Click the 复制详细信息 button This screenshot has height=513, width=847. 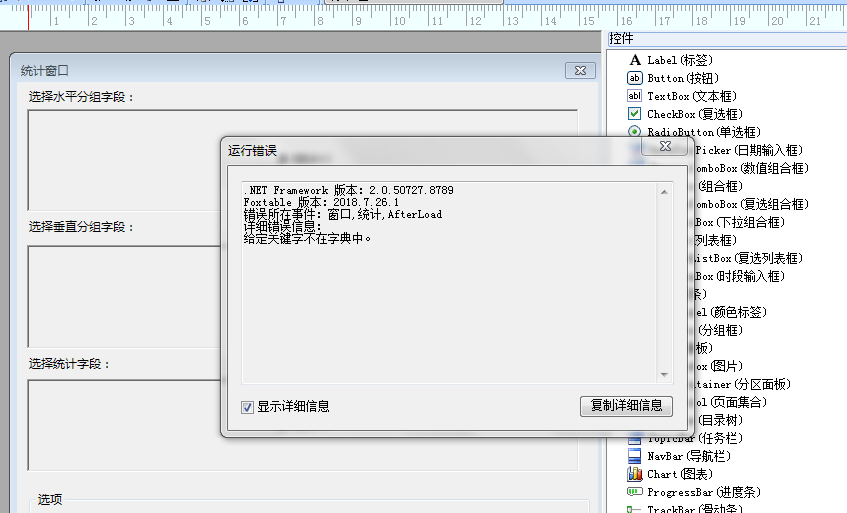pos(626,406)
